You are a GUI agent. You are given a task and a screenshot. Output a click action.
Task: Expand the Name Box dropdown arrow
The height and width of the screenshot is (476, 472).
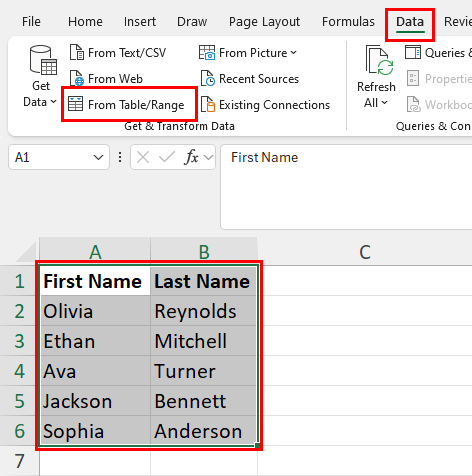point(98,157)
